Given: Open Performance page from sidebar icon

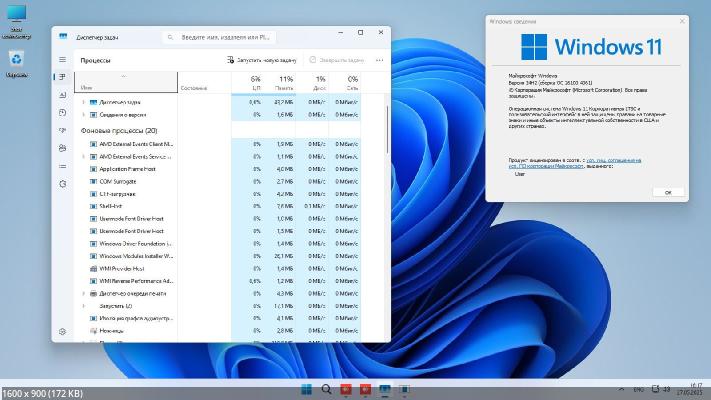Looking at the screenshot, I should 63,95.
